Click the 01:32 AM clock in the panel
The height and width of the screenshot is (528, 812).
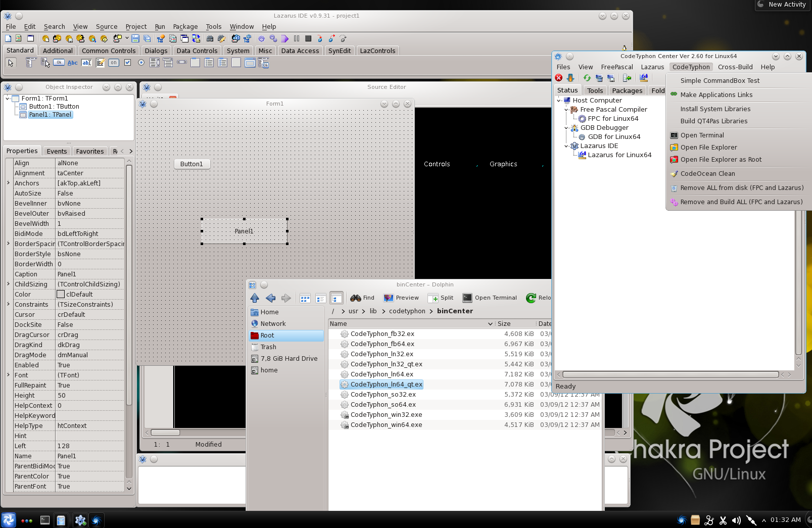pos(785,520)
